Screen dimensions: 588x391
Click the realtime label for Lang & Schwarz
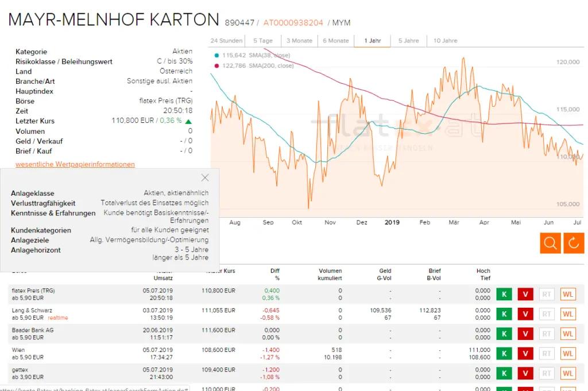[58, 318]
